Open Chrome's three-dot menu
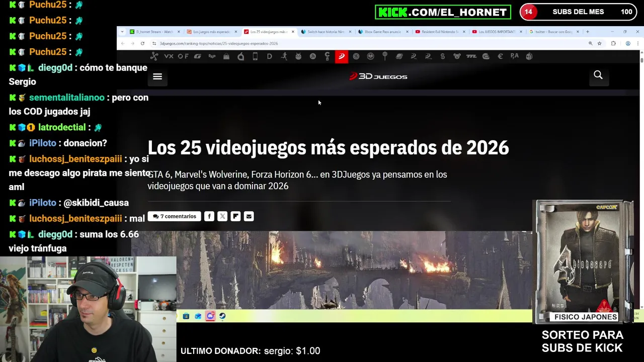 [x=638, y=43]
